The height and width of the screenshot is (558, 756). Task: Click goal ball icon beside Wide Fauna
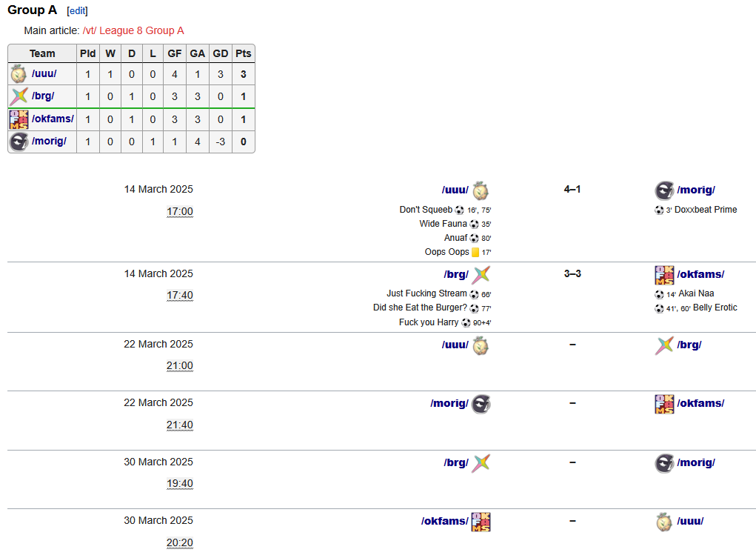tap(474, 224)
